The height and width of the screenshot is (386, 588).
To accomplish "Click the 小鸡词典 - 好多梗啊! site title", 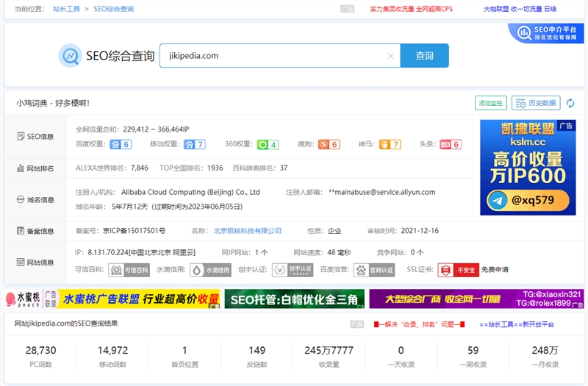I will 53,103.
